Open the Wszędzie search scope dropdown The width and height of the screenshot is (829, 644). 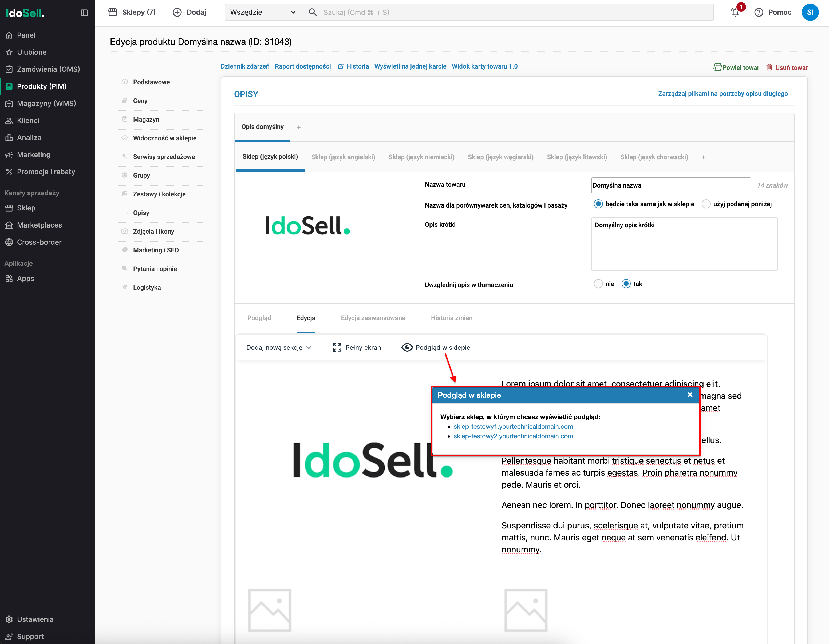(263, 12)
